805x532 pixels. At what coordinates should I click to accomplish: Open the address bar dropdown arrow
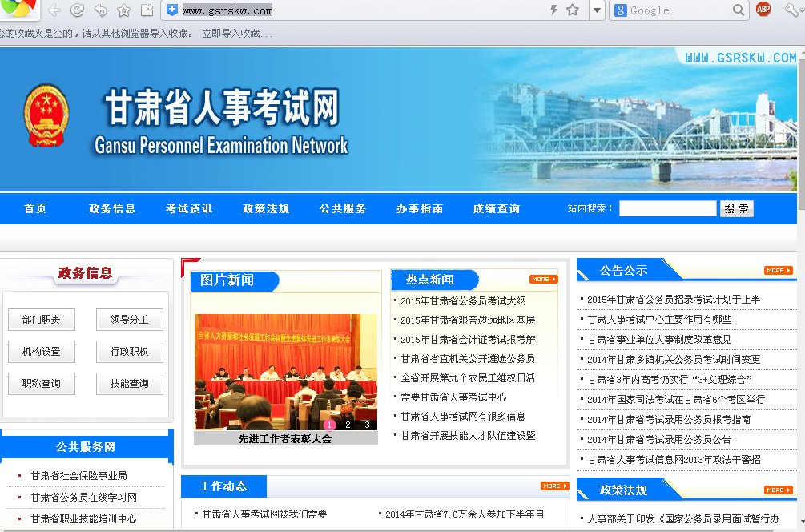point(597,10)
